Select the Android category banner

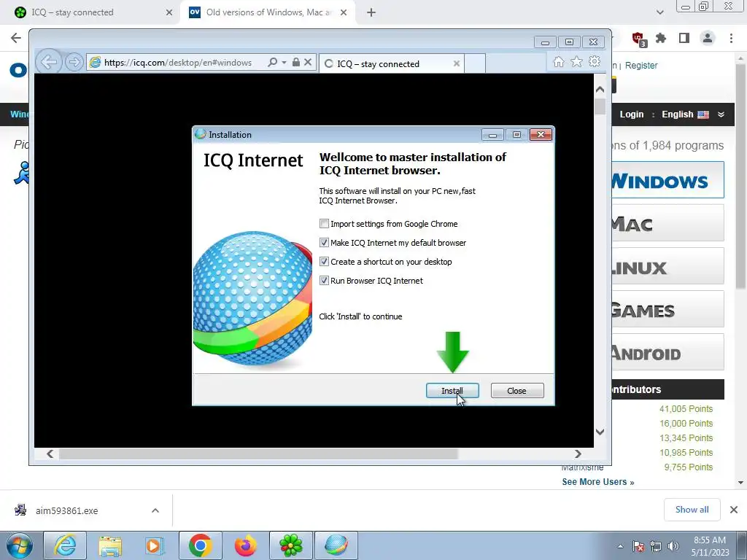click(668, 352)
